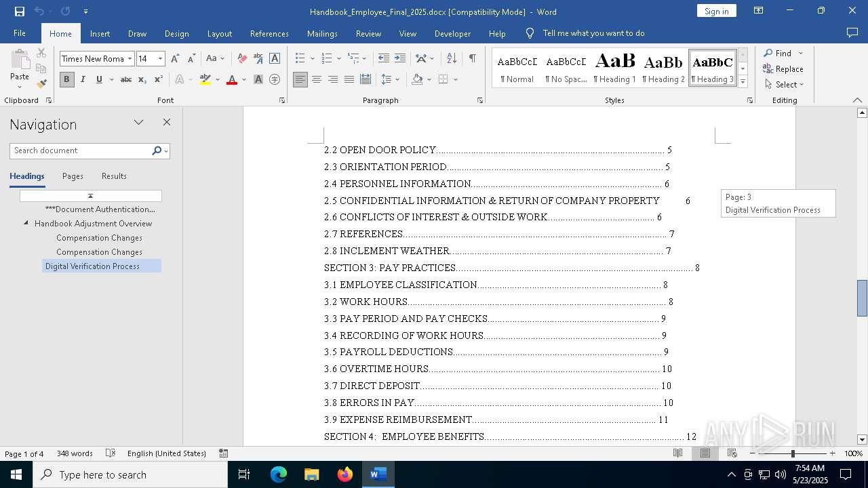
Task: Open Microsoft Edge from taskbar
Action: pyautogui.click(x=279, y=474)
